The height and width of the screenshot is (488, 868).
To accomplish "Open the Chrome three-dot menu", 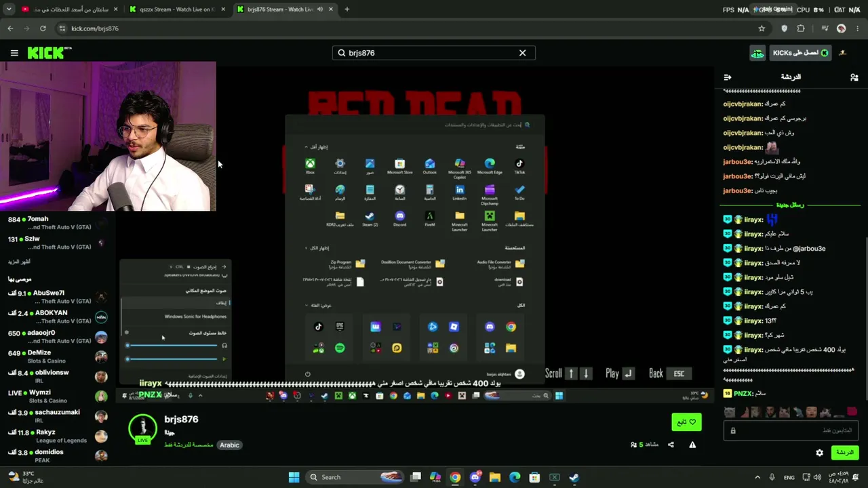I will [858, 28].
